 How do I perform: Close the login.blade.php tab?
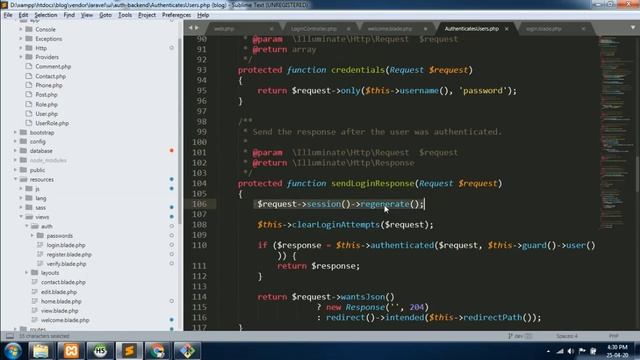tap(583, 29)
